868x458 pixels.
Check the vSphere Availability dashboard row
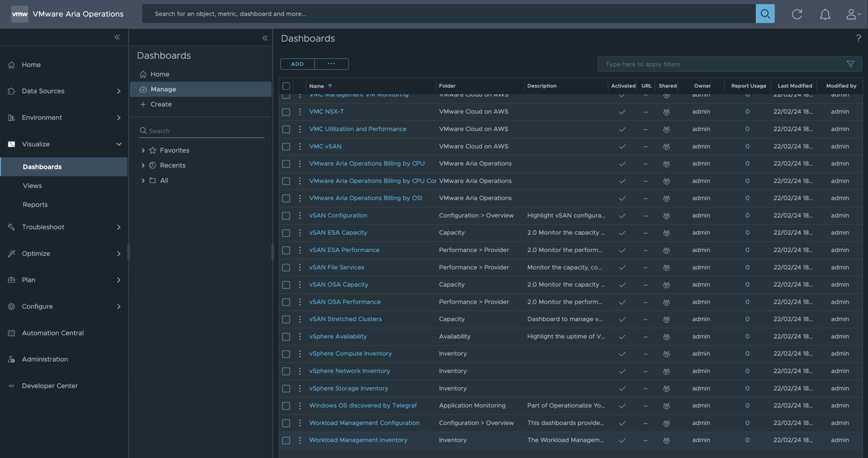(286, 336)
